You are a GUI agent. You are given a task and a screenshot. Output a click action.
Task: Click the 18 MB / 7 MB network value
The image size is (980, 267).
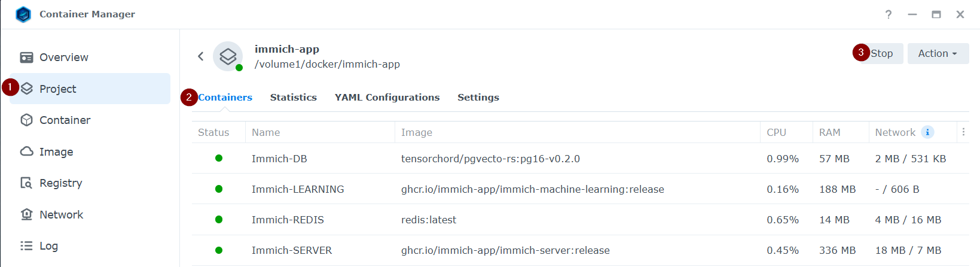[x=908, y=250]
